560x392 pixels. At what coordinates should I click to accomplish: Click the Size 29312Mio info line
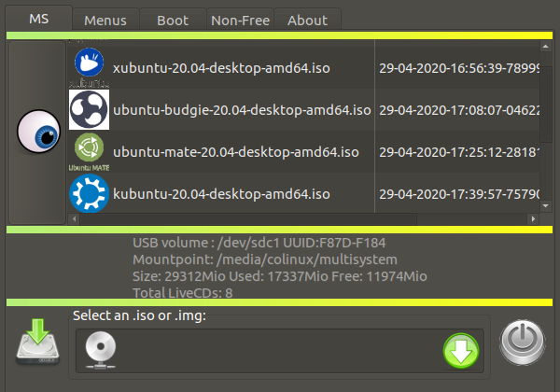pyautogui.click(x=280, y=276)
